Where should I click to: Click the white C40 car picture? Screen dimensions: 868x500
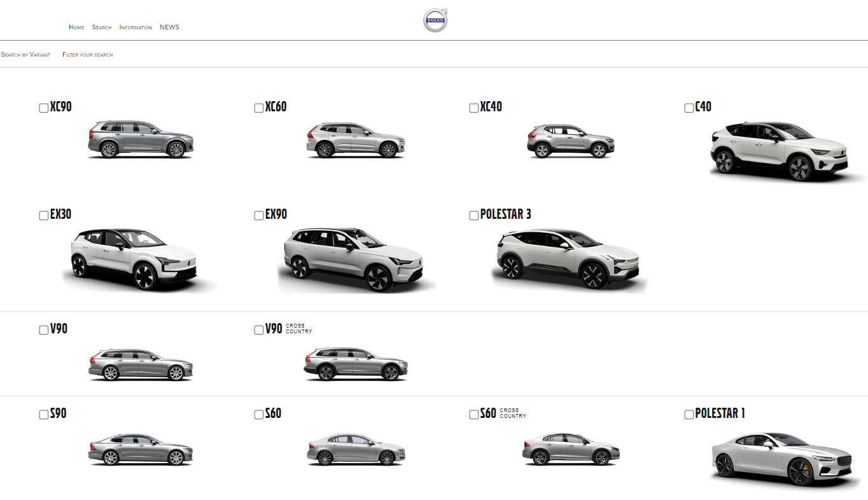[x=780, y=150]
